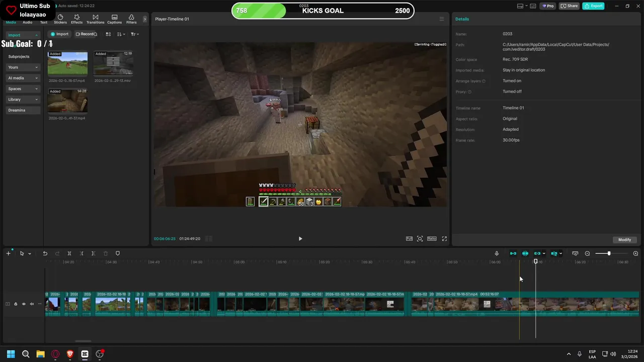Zoom out the timeline

[587, 253]
